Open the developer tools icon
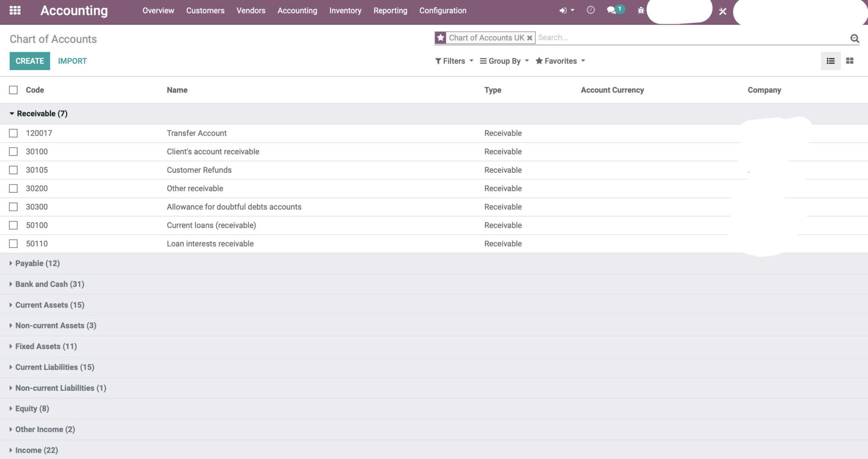 click(x=723, y=11)
